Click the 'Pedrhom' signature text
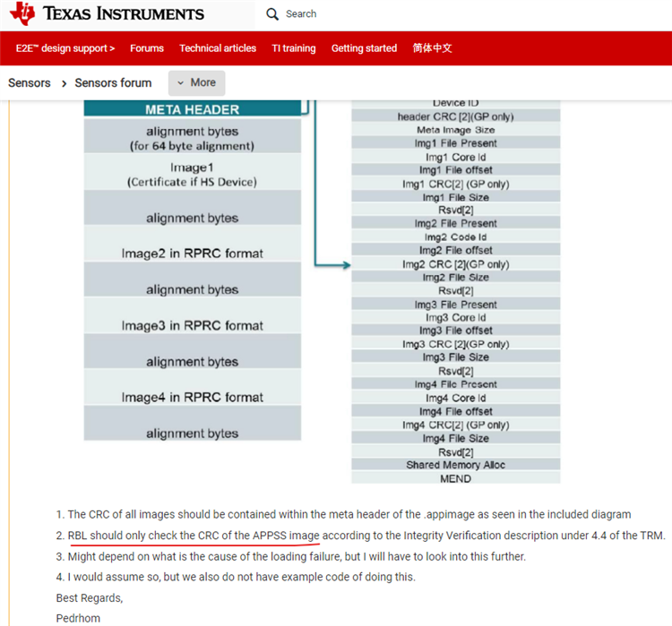 tap(78, 618)
